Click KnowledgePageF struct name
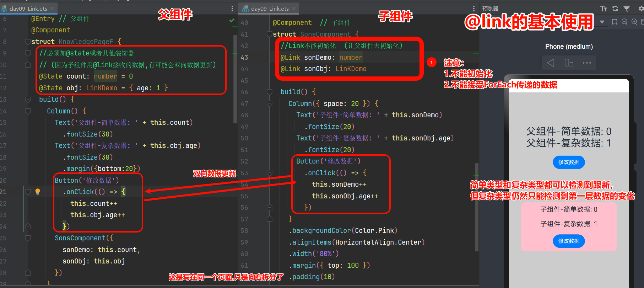 86,42
